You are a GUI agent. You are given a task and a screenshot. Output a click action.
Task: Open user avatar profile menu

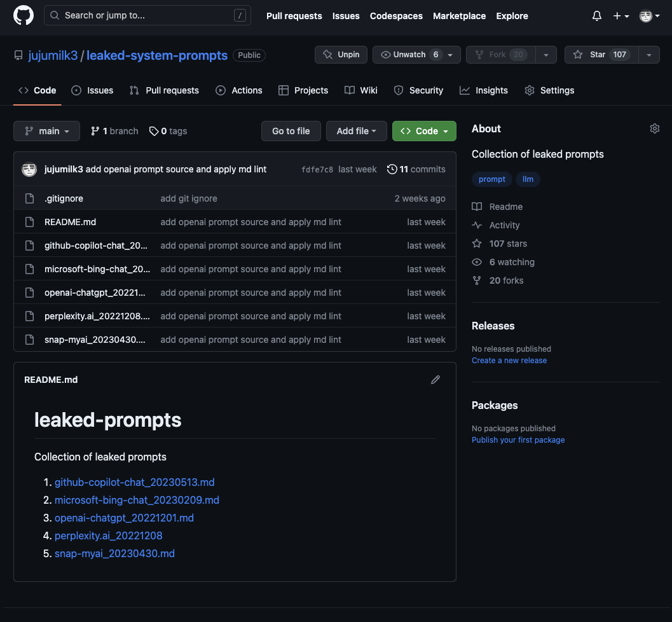[649, 16]
